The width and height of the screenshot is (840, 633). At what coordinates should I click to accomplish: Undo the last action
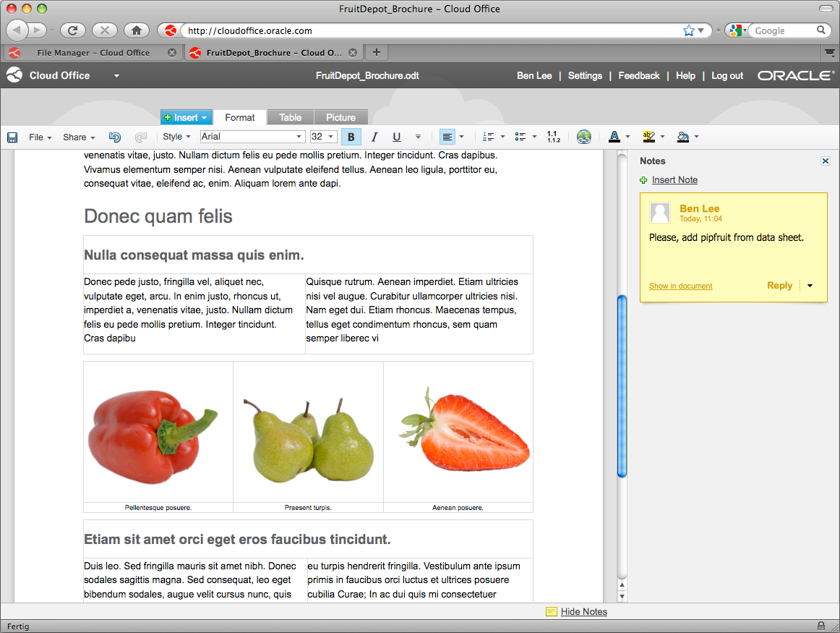click(x=115, y=137)
